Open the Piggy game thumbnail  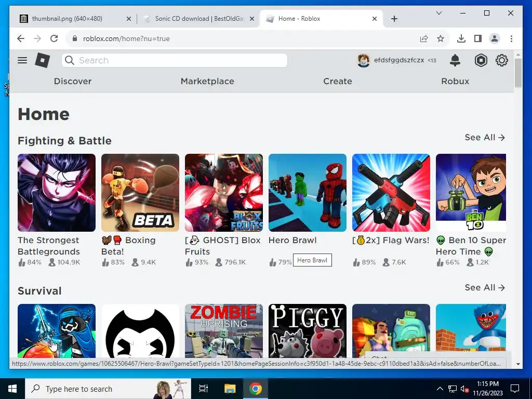(308, 331)
